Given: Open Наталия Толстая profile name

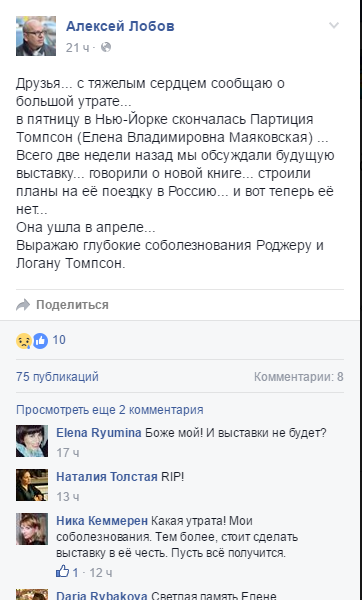Looking at the screenshot, I should tap(107, 477).
